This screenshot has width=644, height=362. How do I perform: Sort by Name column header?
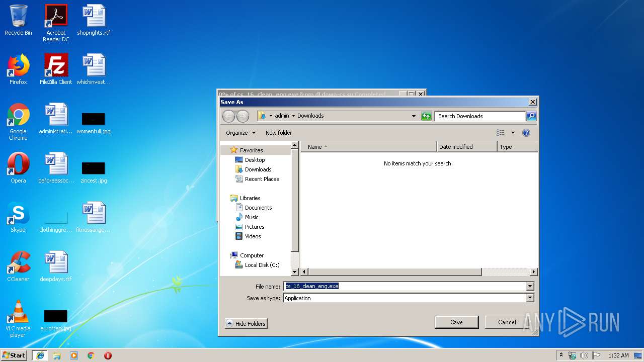coord(369,147)
